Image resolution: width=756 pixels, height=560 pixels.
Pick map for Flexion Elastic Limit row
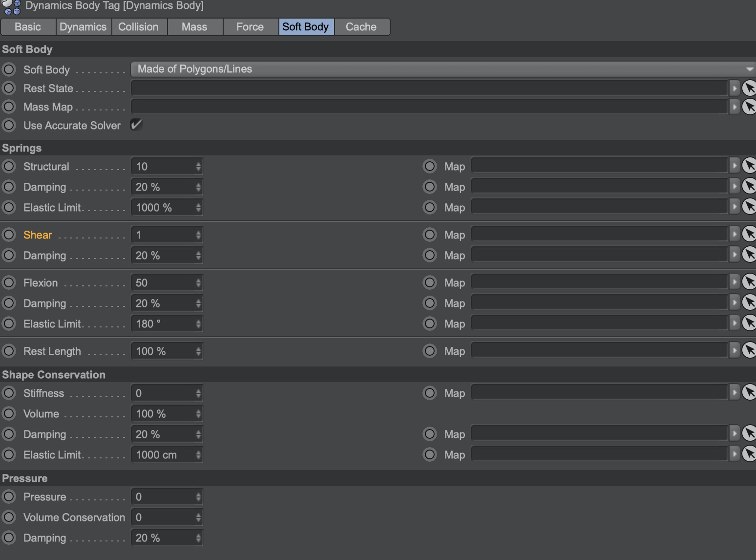pyautogui.click(x=749, y=323)
